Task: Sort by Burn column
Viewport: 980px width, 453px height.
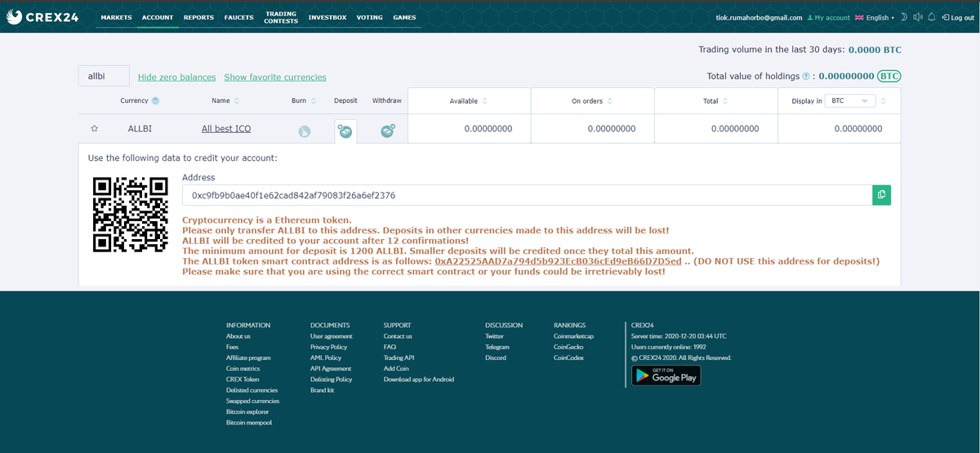Action: click(x=313, y=101)
